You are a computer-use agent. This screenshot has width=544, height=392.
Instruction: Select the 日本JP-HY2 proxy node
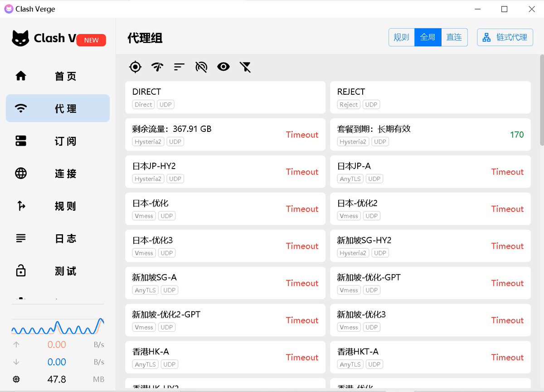pos(225,172)
